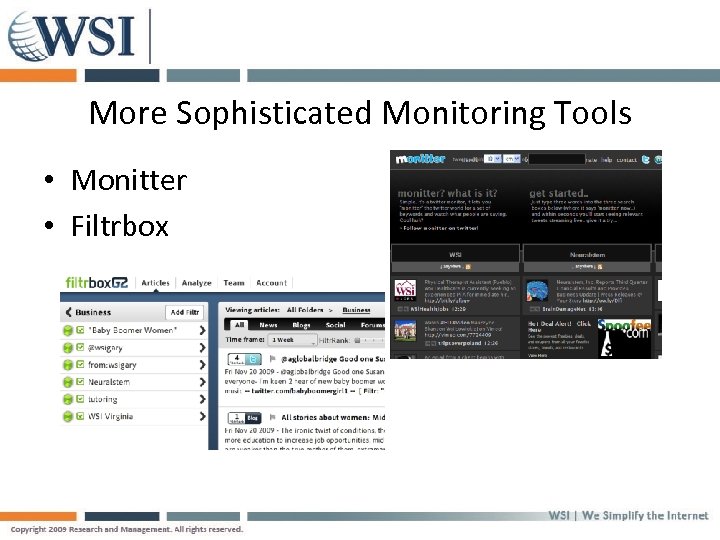Screen dimensions: 720x540
Task: Open the Articles menu in filtrbox
Action: point(155,283)
